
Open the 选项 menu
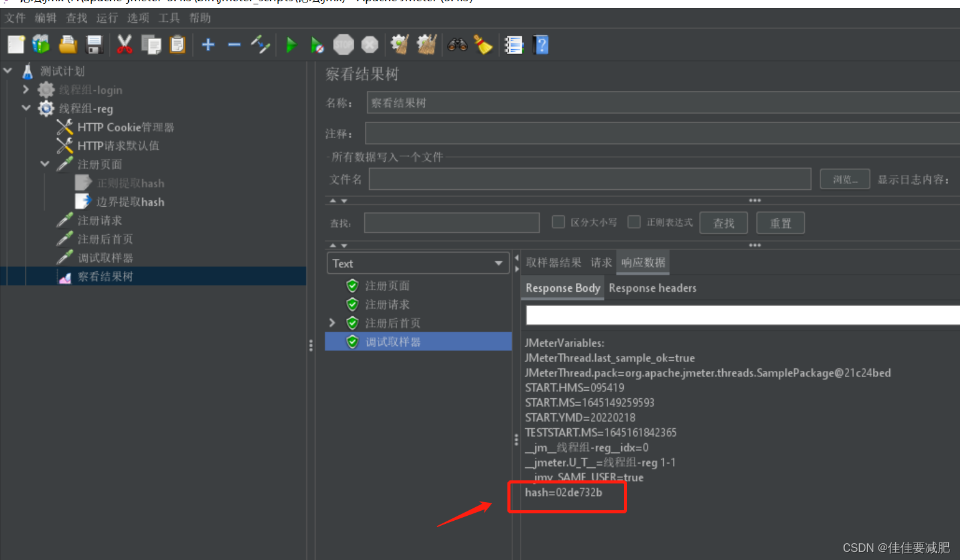click(138, 18)
